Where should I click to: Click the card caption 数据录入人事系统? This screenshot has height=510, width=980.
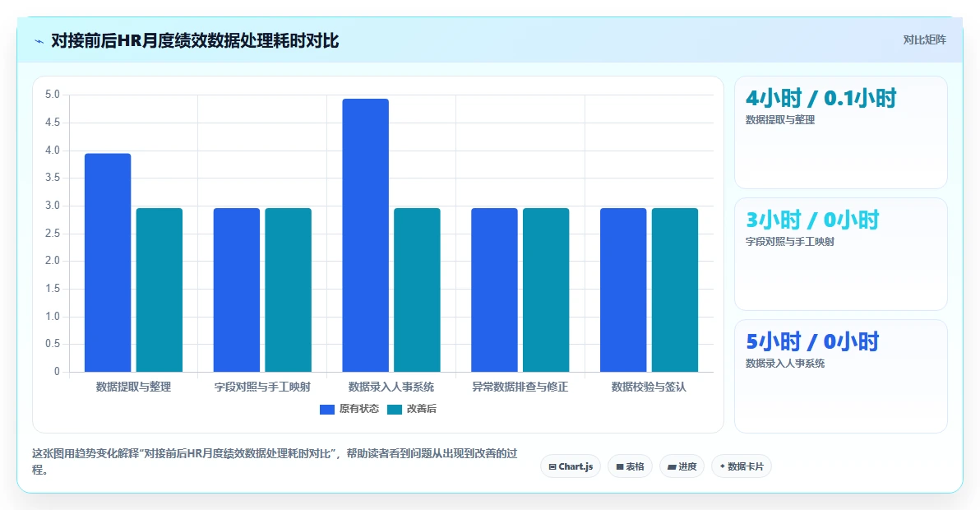(785, 364)
